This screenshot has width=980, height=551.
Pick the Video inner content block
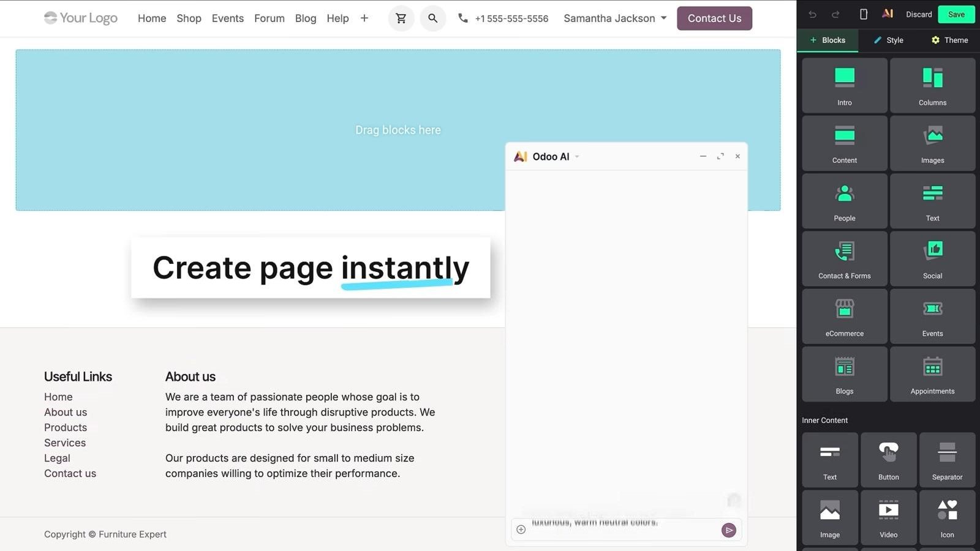(x=889, y=517)
